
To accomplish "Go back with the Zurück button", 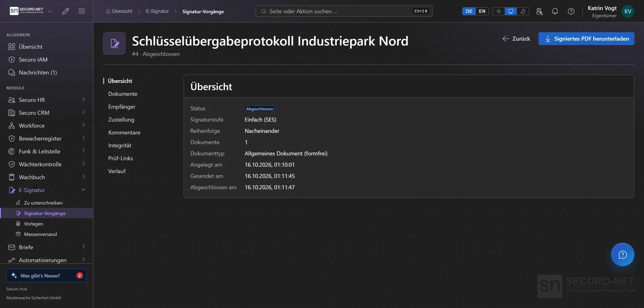I will [x=516, y=39].
